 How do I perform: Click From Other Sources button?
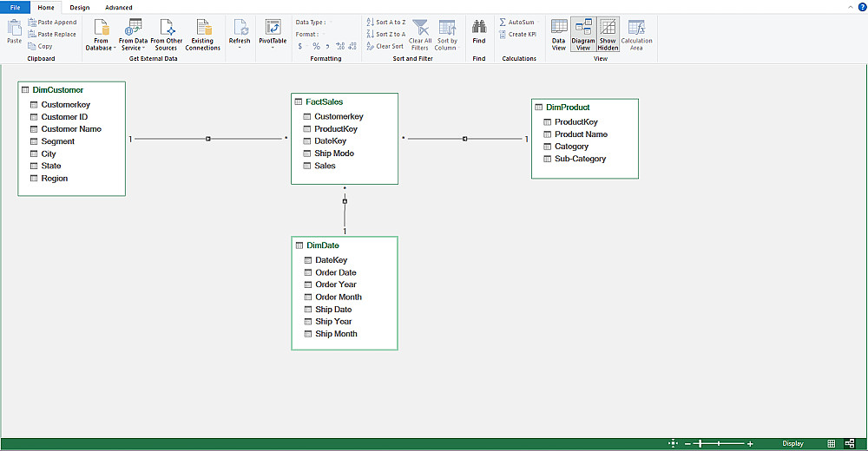coord(166,35)
